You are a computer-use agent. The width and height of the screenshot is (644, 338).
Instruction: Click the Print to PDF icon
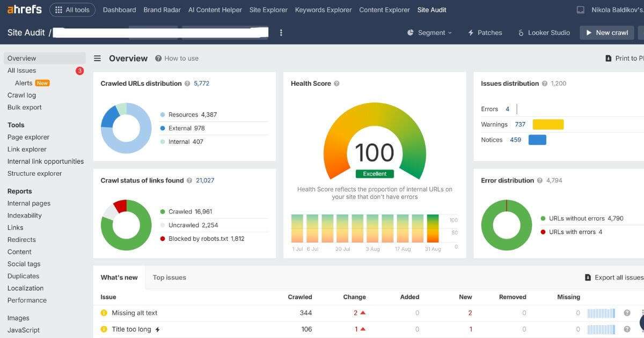click(x=609, y=58)
